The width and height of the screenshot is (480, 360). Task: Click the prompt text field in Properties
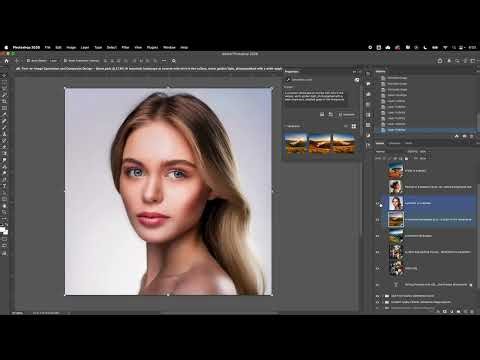pyautogui.click(x=315, y=97)
